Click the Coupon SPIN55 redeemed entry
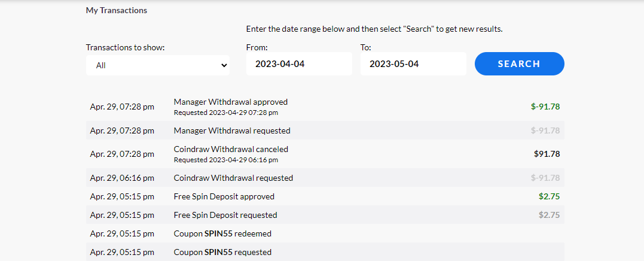644x261 pixels. [x=222, y=233]
